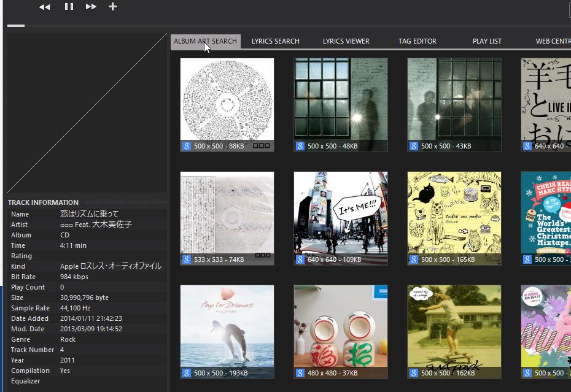The height and width of the screenshot is (392, 571).
Task: Skip to the previous track
Action: (x=44, y=7)
